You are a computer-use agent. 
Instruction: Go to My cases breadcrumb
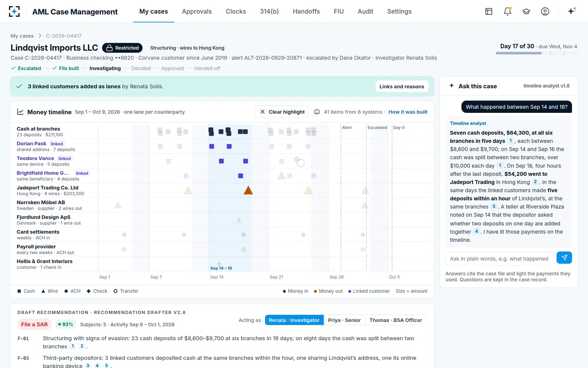point(22,36)
